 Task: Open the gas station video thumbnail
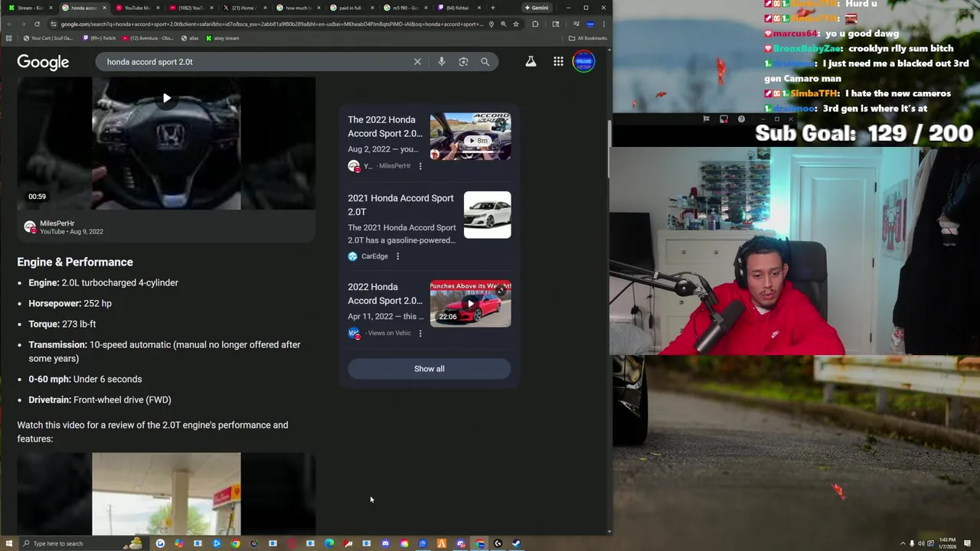point(166,494)
